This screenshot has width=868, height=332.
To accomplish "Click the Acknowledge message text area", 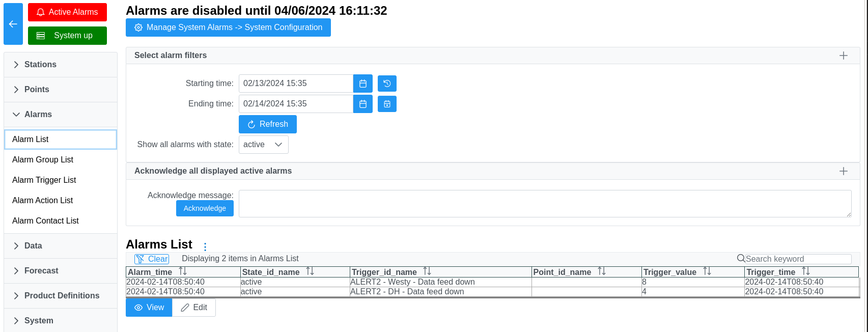I will 545,204.
